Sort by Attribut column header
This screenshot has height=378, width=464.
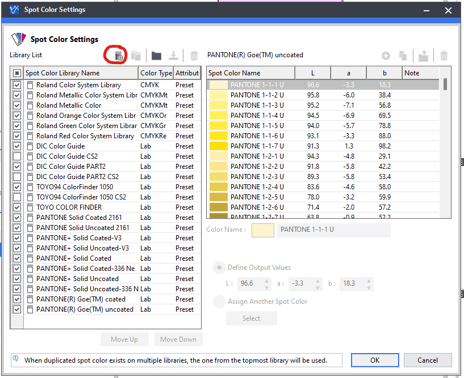point(187,73)
